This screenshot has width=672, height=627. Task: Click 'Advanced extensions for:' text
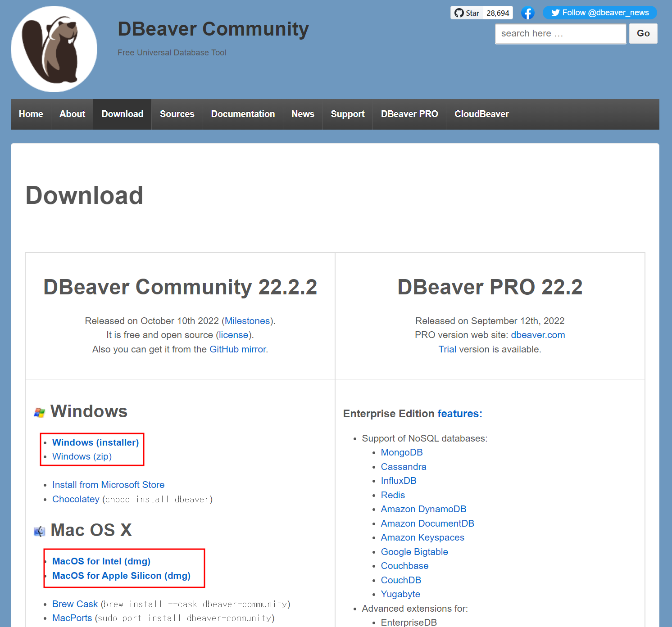[415, 609]
